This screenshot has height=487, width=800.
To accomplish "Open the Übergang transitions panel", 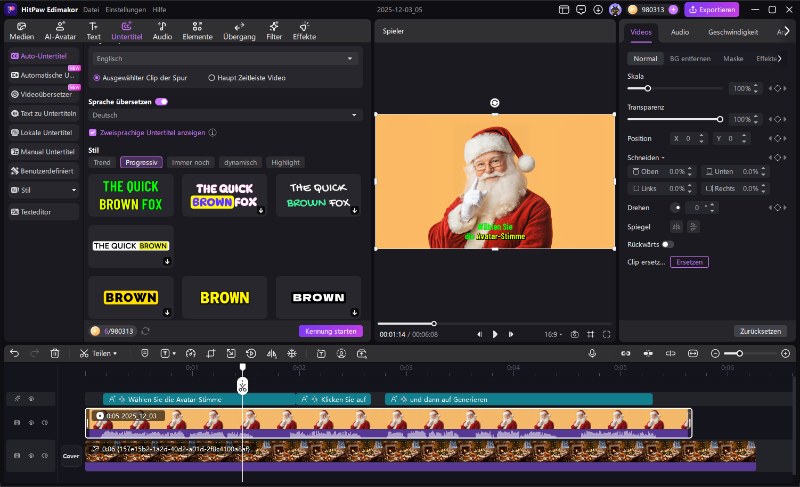I will (x=239, y=31).
